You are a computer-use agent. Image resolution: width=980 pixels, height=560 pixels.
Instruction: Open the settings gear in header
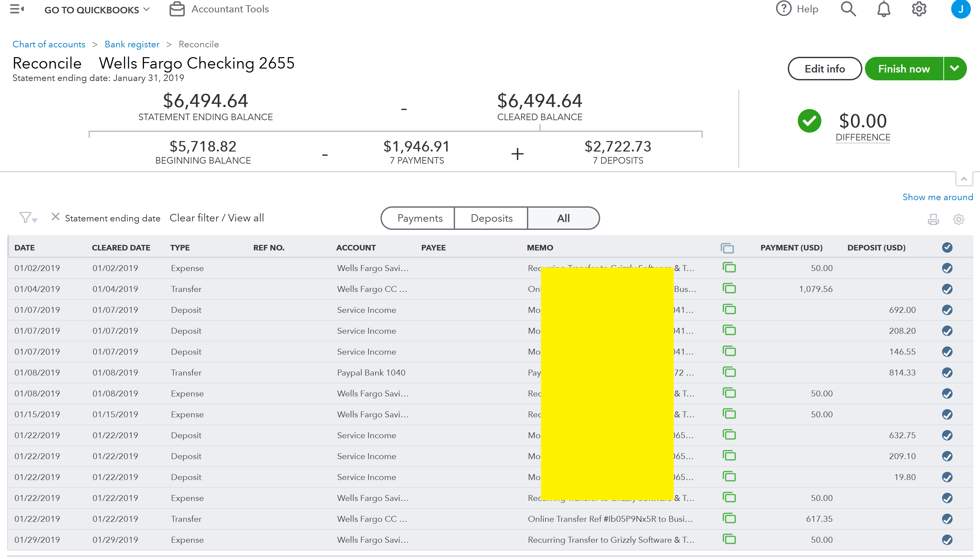coord(919,9)
